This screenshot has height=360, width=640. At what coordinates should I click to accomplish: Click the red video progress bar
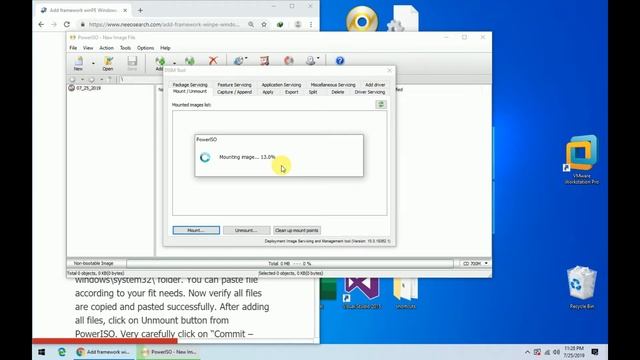pyautogui.click(x=105, y=340)
